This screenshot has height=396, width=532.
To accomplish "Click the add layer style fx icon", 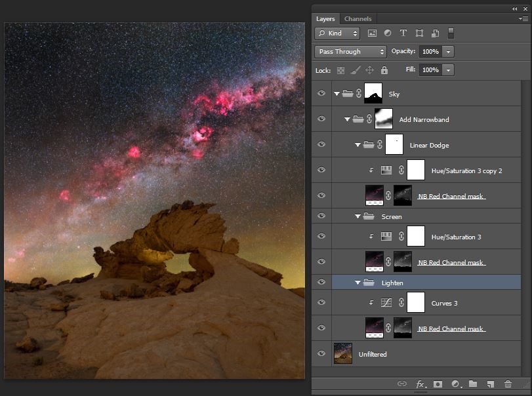I will [x=420, y=384].
